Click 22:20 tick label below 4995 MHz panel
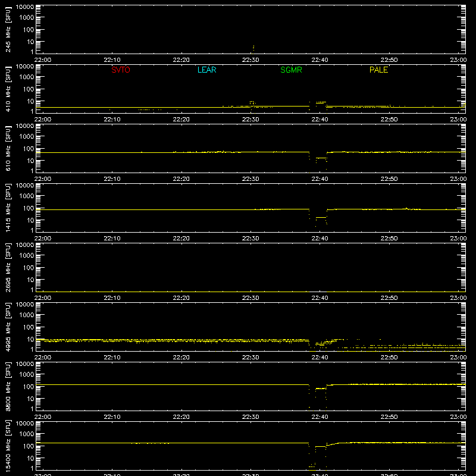This screenshot has width=476, height=476. click(181, 358)
